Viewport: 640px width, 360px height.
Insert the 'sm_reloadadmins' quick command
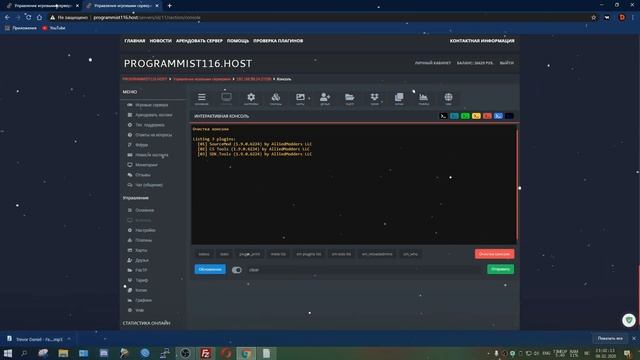pyautogui.click(x=377, y=254)
